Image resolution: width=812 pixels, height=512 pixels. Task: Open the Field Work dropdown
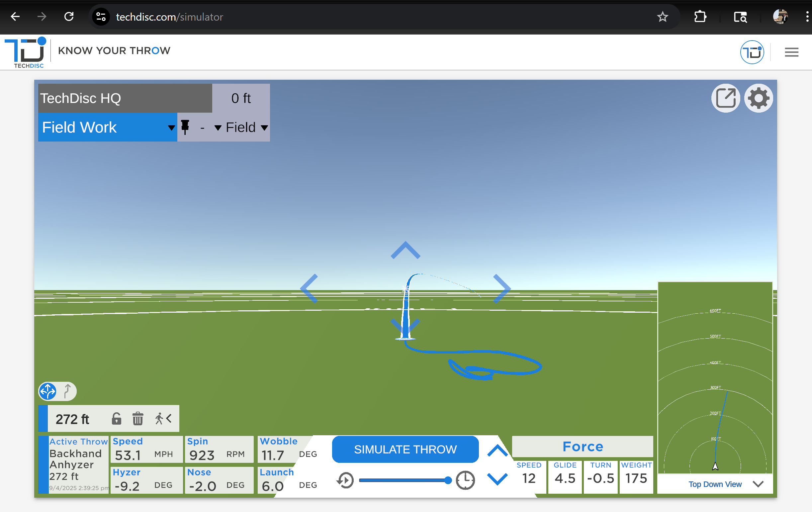(x=108, y=127)
